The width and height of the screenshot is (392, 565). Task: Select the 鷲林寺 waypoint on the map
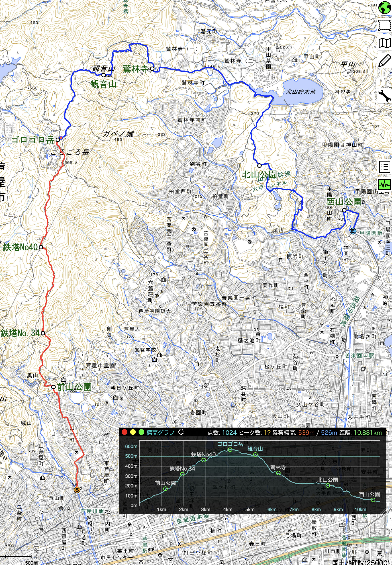(x=152, y=69)
